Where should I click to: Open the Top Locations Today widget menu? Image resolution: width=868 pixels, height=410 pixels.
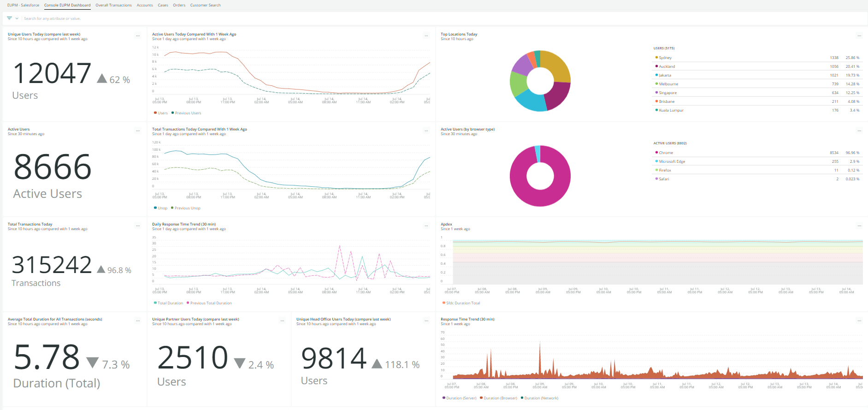[859, 36]
